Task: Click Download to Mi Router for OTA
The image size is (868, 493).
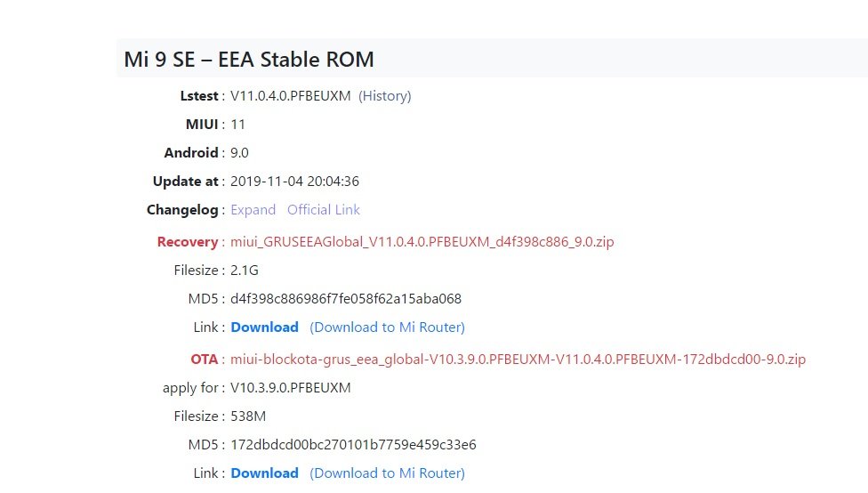Action: [x=387, y=473]
